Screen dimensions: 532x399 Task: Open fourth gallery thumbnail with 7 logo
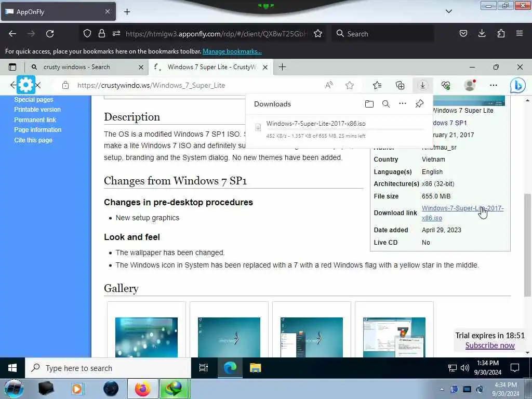coord(394,337)
